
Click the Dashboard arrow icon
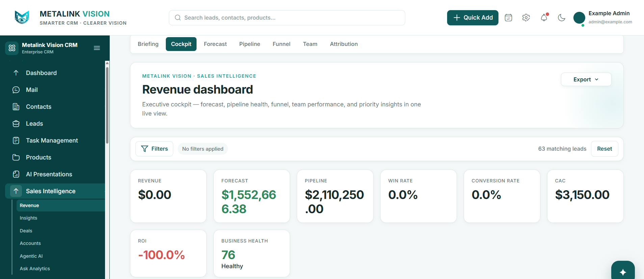16,73
